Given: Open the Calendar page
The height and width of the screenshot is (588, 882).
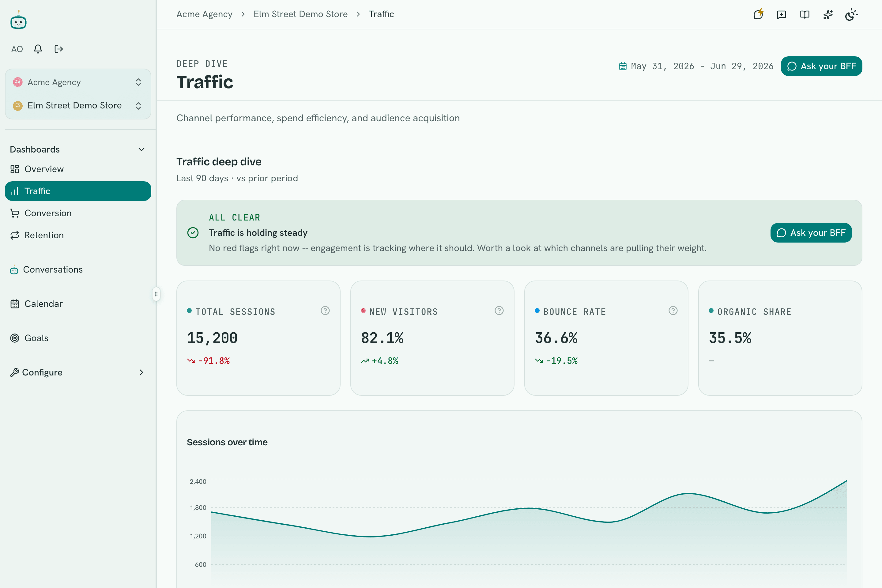Looking at the screenshot, I should point(78,304).
